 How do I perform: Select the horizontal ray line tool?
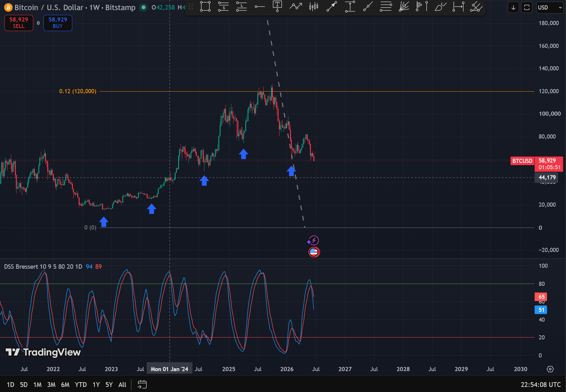260,7
